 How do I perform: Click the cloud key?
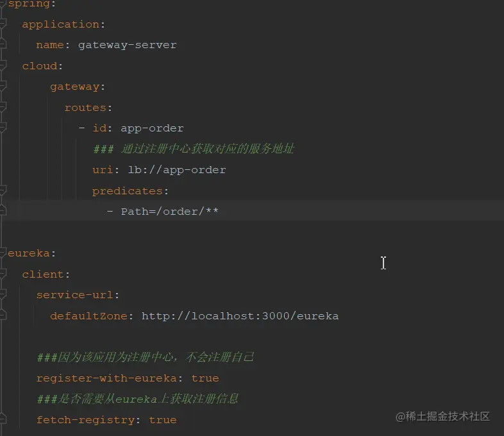click(x=39, y=65)
